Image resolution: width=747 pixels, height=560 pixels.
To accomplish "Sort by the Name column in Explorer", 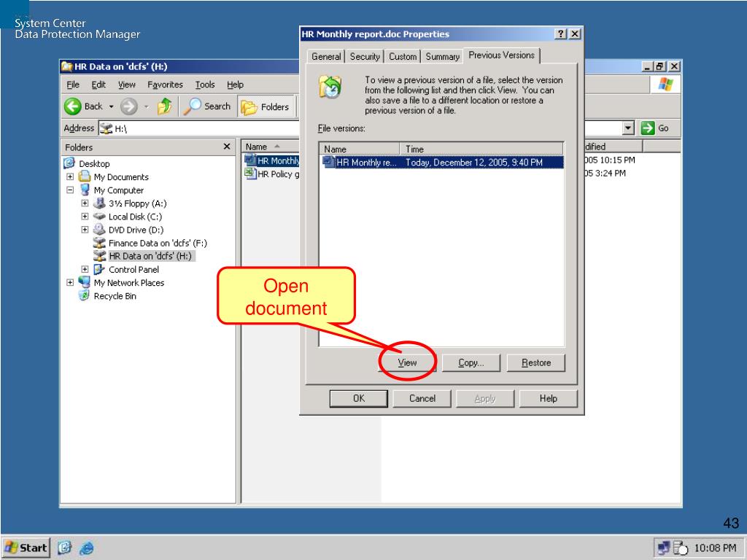I will 271,147.
